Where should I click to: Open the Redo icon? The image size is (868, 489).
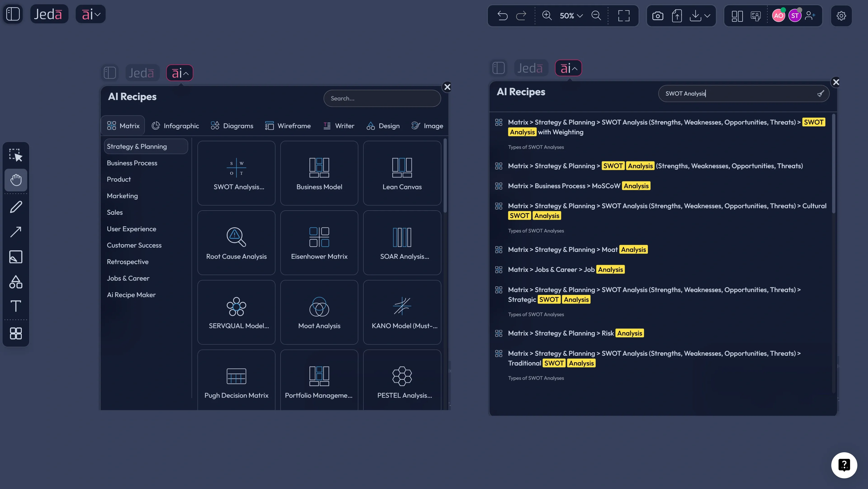click(521, 15)
